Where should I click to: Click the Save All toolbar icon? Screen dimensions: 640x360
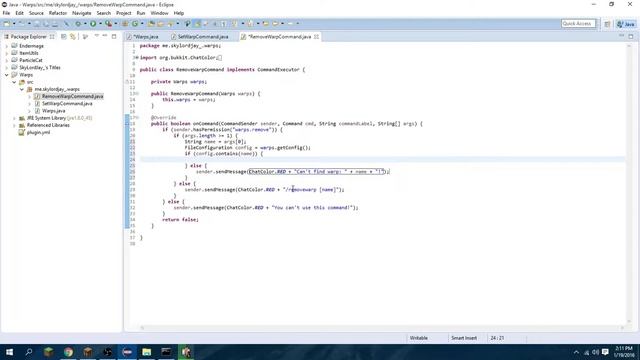(x=46, y=24)
